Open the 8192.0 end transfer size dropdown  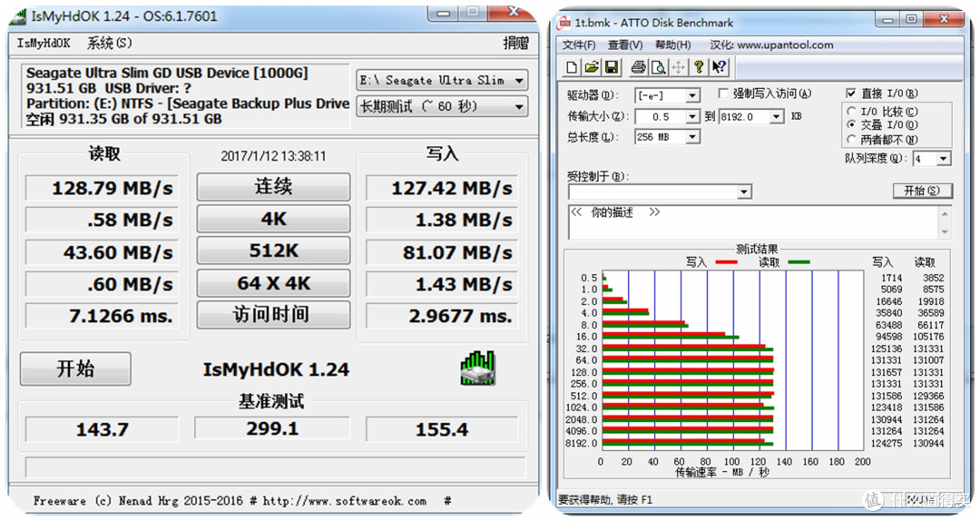tap(776, 117)
